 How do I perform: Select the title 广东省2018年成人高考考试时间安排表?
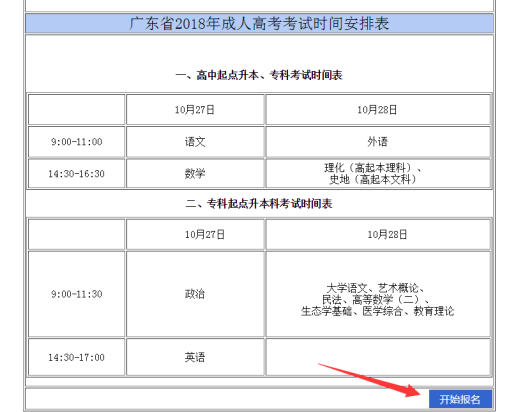coord(259,24)
